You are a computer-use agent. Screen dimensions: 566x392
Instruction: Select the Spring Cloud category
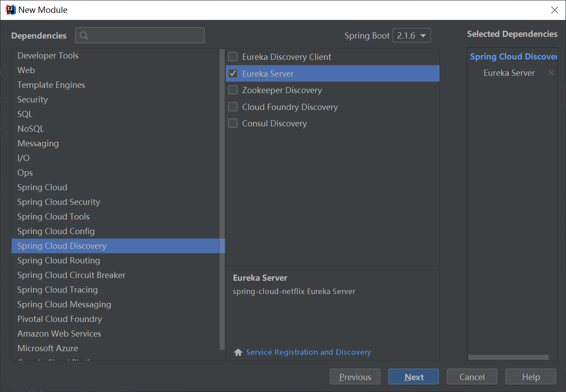[115, 187]
